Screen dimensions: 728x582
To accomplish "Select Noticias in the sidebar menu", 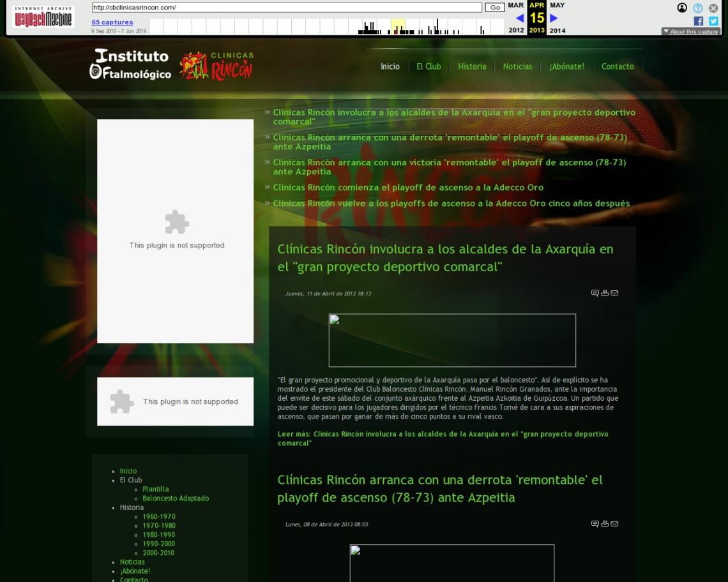I will (132, 562).
